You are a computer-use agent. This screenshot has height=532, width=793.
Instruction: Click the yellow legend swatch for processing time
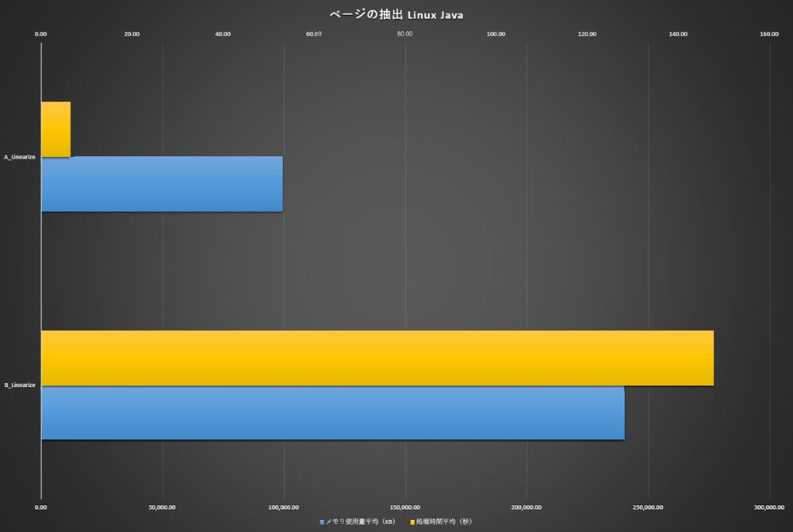tap(412, 522)
